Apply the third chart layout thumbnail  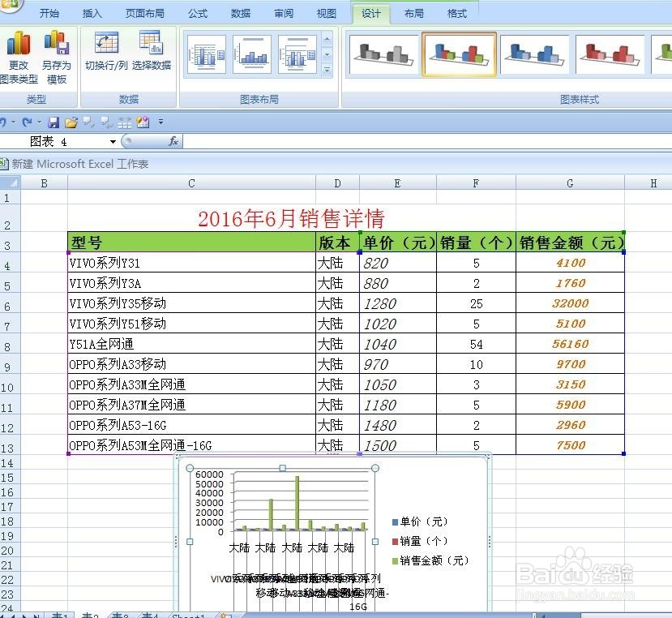pos(297,54)
